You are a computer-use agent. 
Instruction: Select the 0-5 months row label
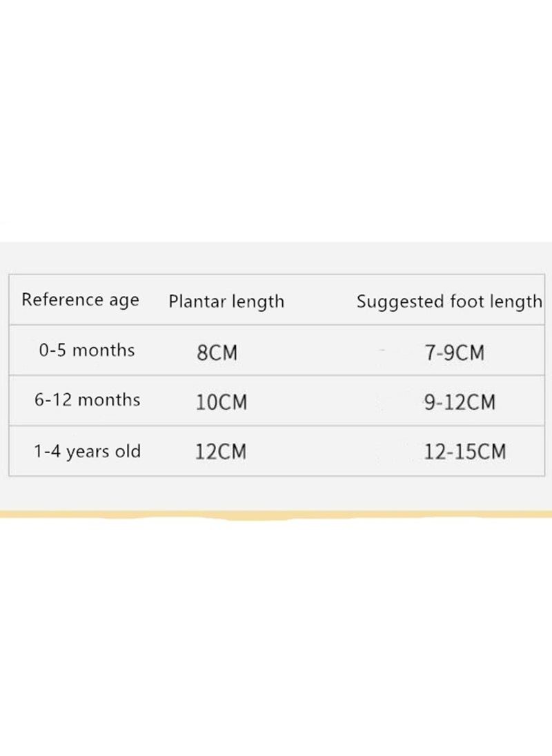[x=87, y=350]
